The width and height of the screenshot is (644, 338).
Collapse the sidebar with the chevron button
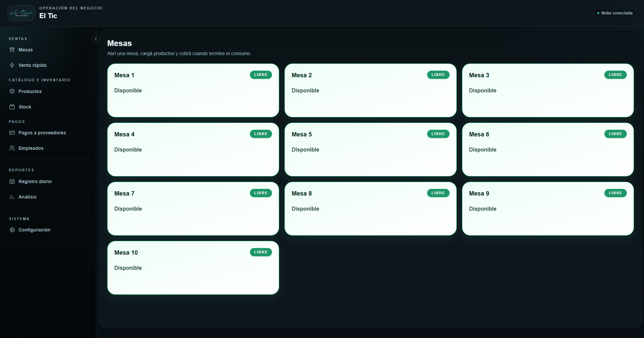pos(96,39)
